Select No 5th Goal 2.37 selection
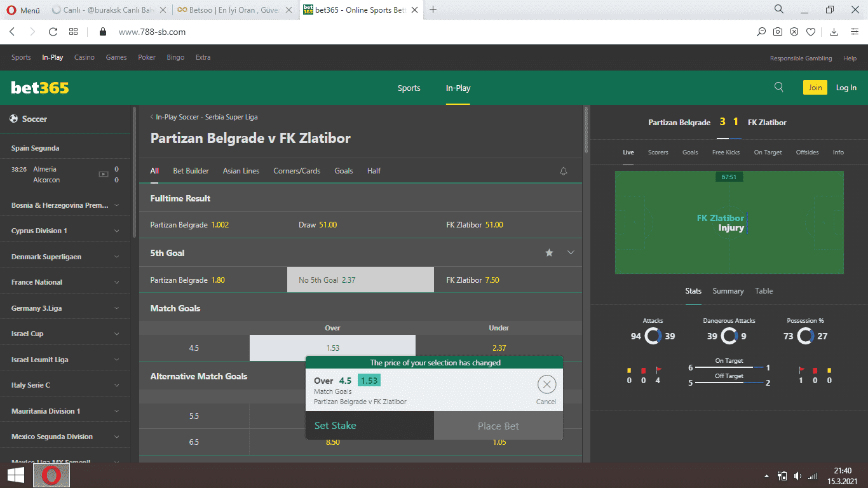Image resolution: width=868 pixels, height=488 pixels. point(360,280)
